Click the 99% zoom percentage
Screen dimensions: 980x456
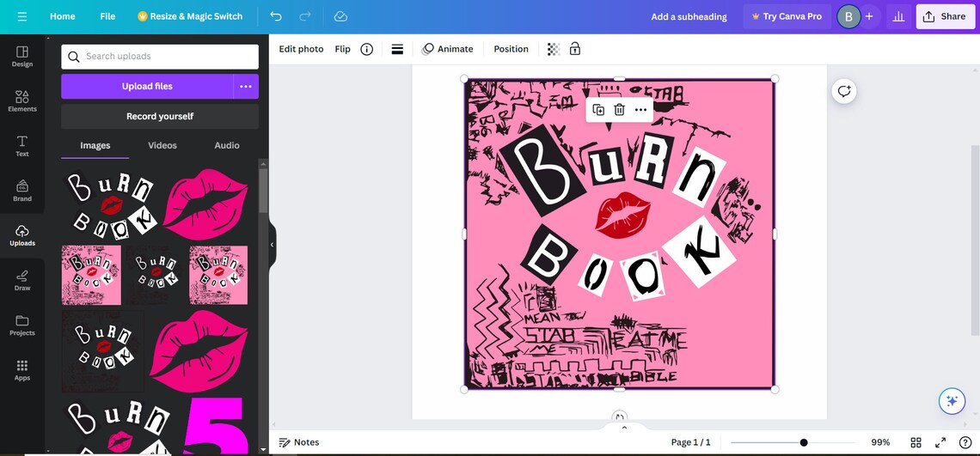click(x=880, y=442)
